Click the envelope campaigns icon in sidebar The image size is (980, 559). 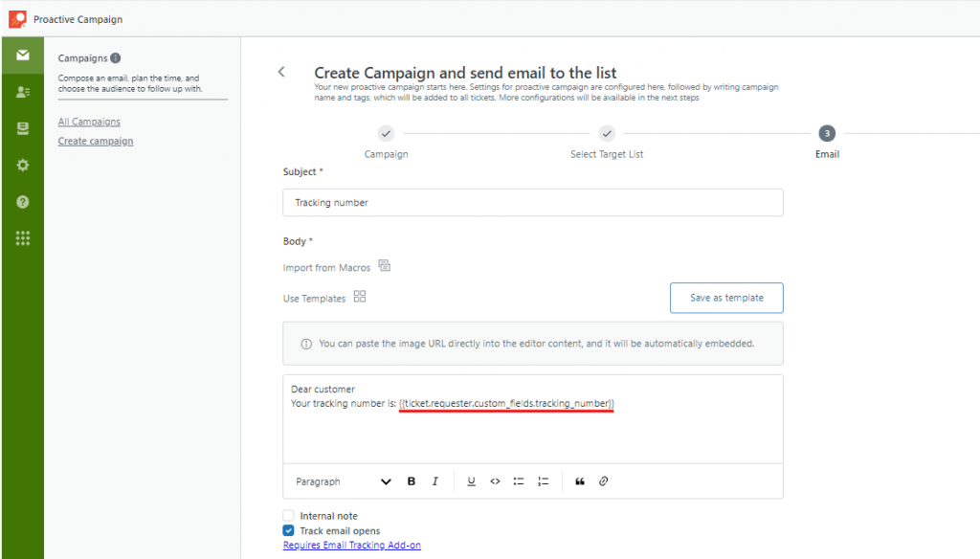click(x=22, y=55)
